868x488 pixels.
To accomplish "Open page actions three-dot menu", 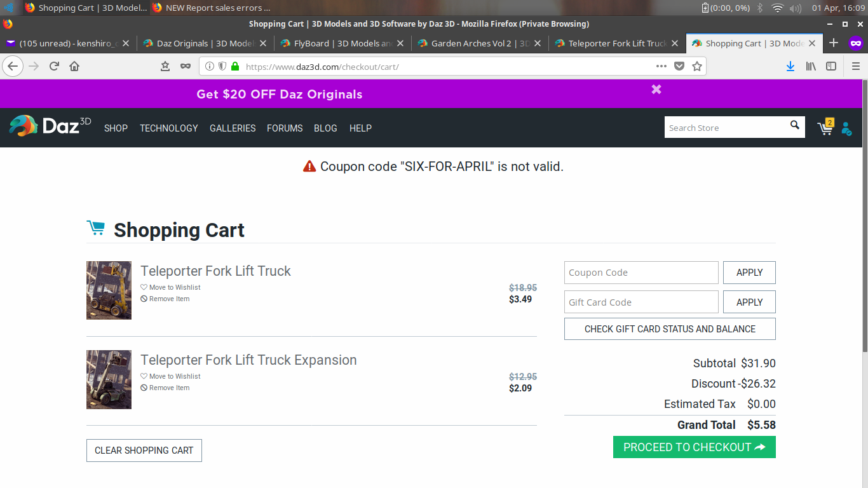I will [x=661, y=66].
